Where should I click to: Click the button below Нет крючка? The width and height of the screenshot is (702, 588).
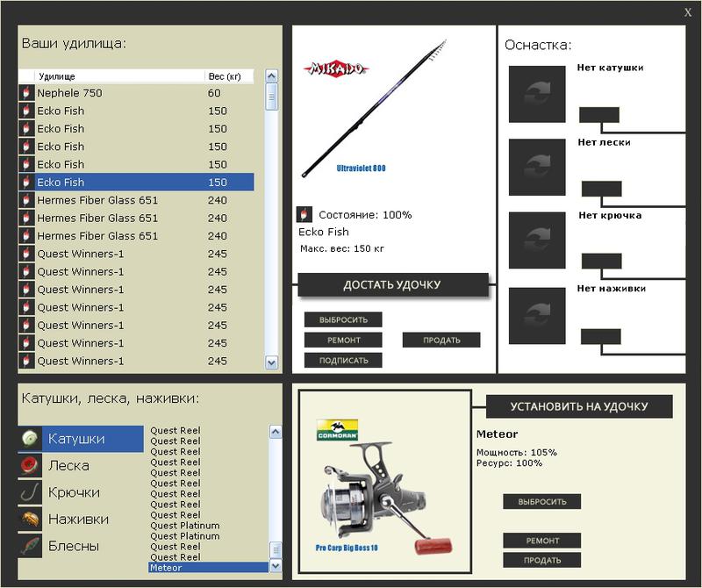601,261
